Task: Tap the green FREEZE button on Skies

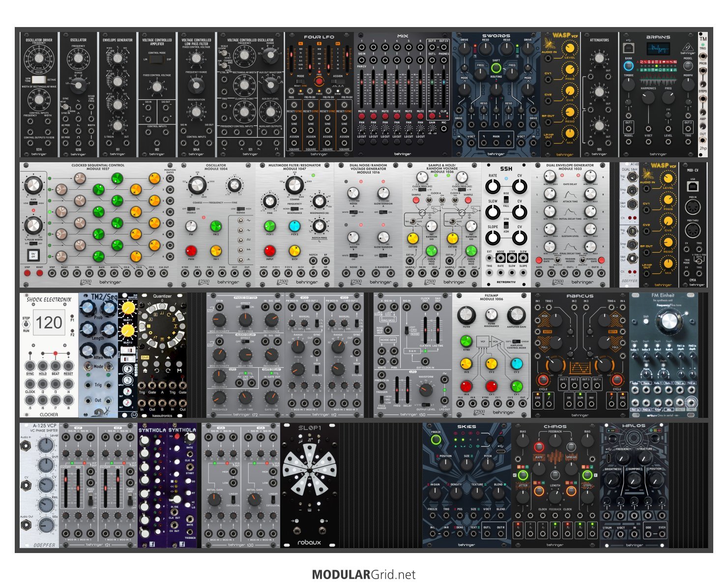Action: (x=436, y=439)
